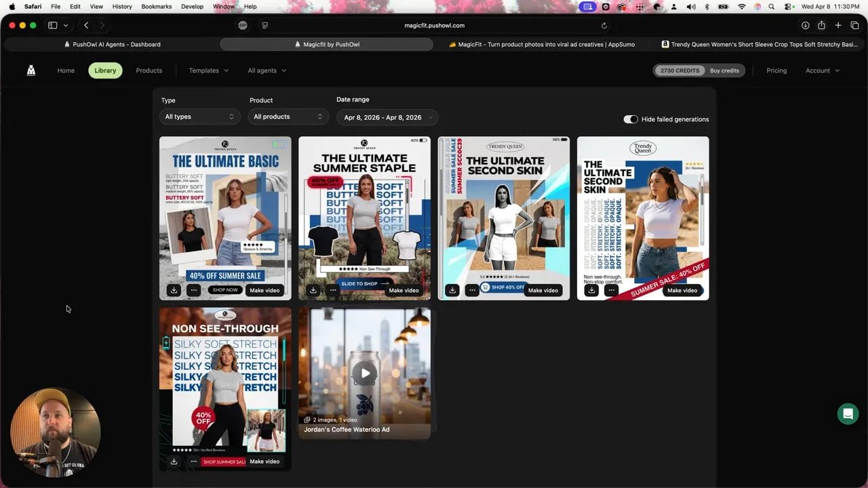Open a new Safari tab
The width and height of the screenshot is (868, 488).
pyautogui.click(x=837, y=25)
